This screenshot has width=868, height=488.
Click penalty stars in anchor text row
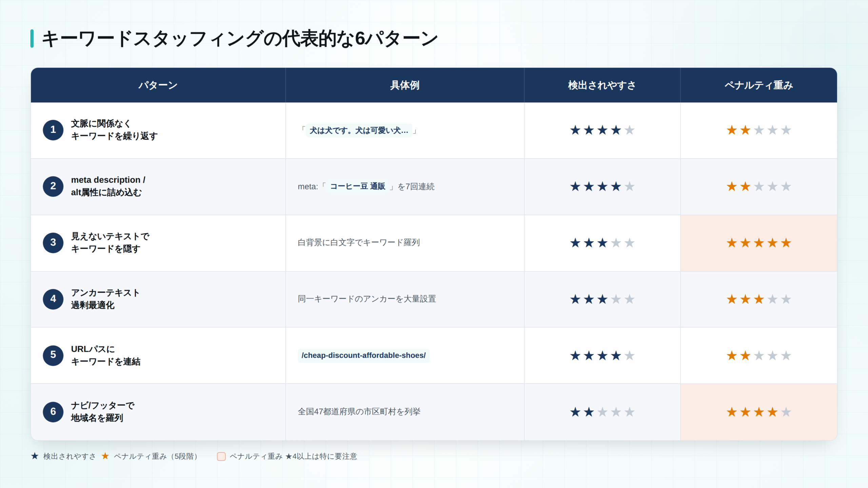coord(758,299)
